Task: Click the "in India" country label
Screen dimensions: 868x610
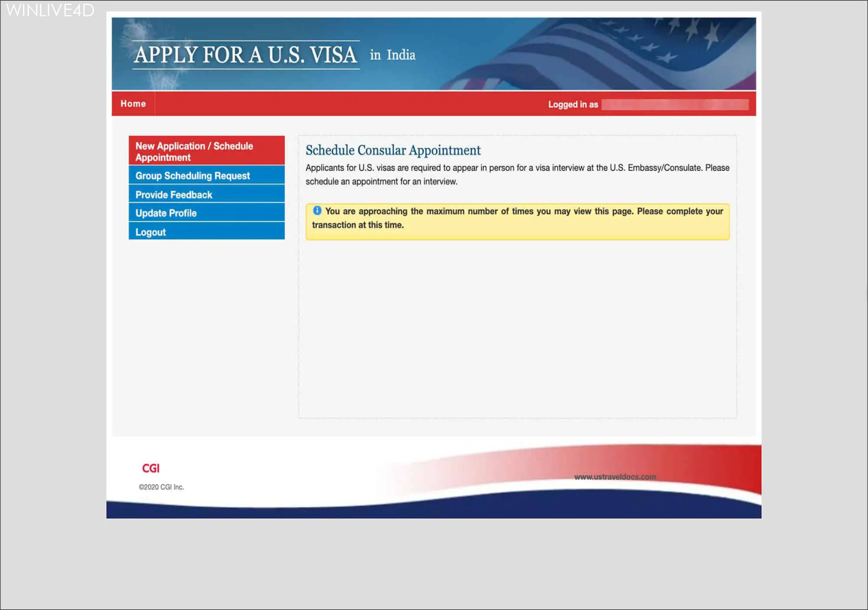Action: click(393, 55)
